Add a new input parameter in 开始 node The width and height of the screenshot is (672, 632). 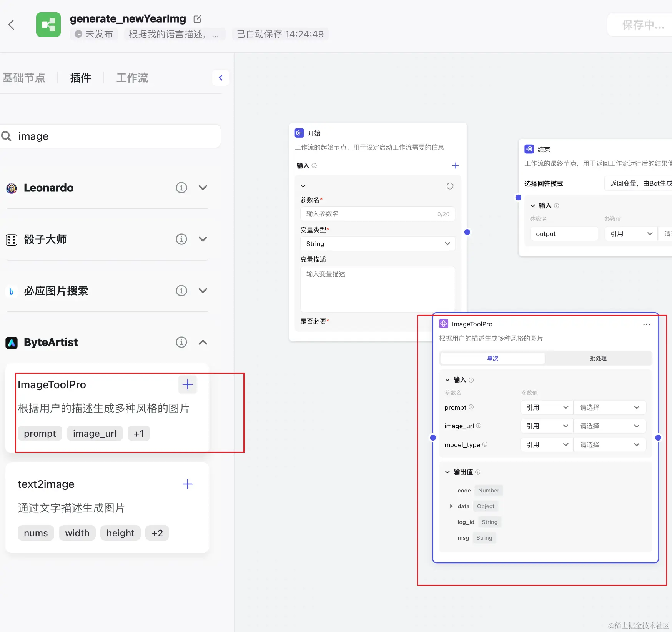[x=456, y=165]
